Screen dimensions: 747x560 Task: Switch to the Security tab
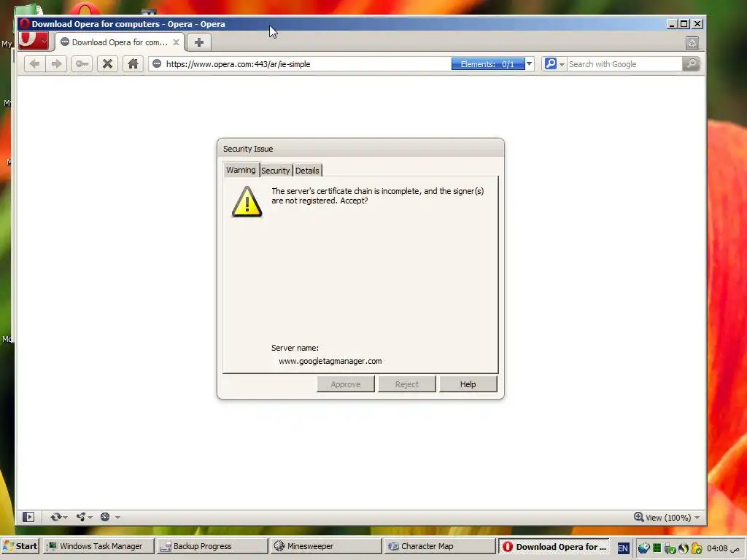point(275,171)
